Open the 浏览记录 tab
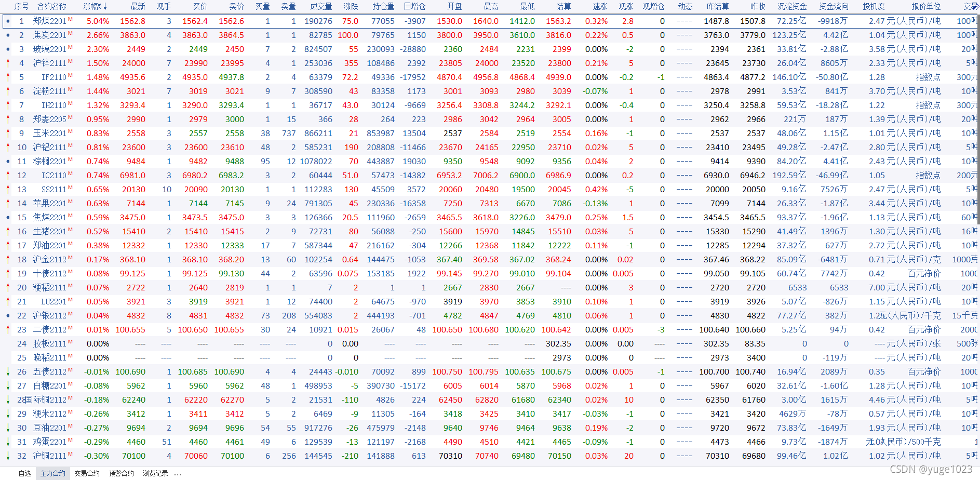The image size is (980, 480). (x=155, y=473)
